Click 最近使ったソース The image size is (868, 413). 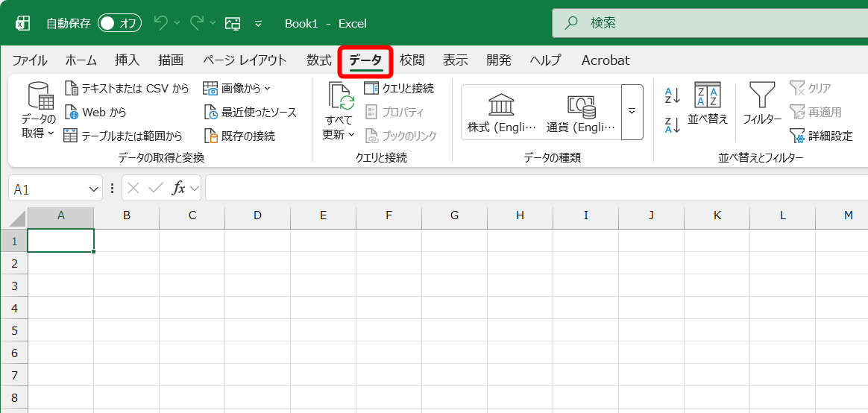[x=251, y=113]
